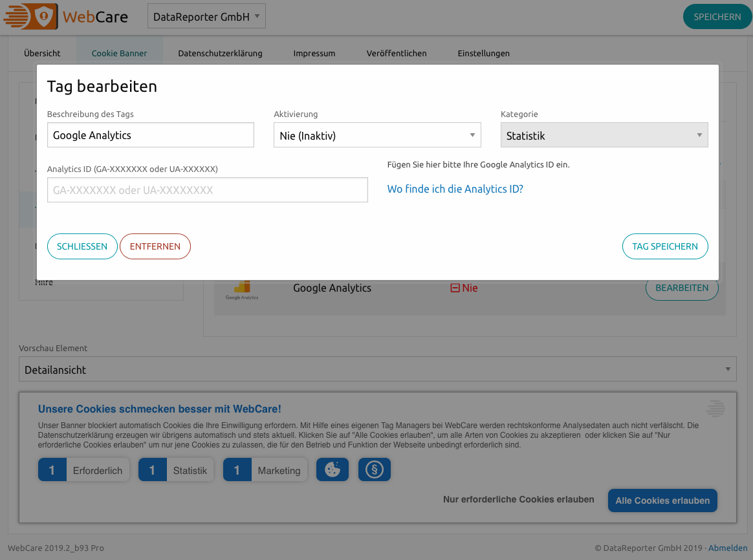Click inside the Analytics ID input field
753x560 pixels.
[x=207, y=189]
